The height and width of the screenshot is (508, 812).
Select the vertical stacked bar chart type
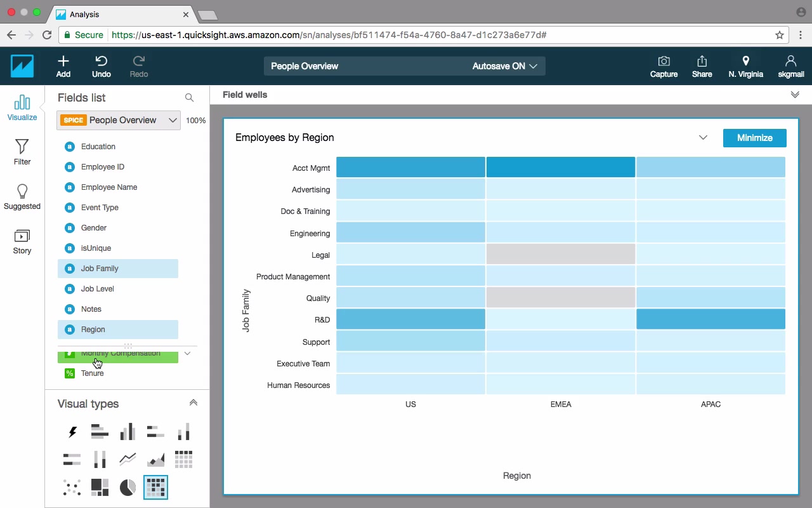pos(183,432)
